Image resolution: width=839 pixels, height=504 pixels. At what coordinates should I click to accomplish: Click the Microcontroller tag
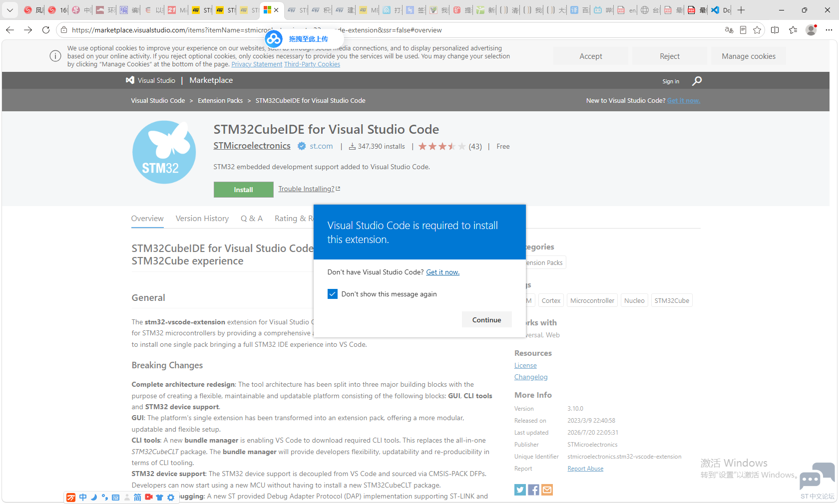pos(592,300)
